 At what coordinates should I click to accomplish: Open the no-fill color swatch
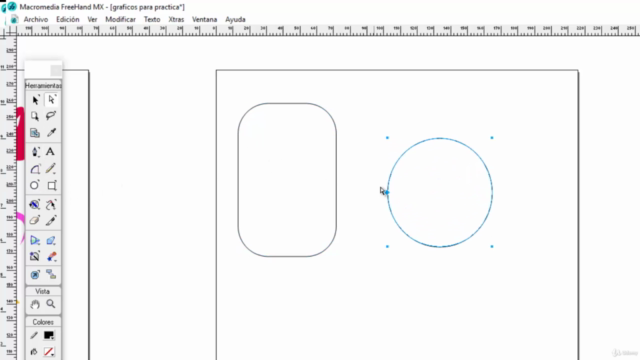click(x=49, y=352)
